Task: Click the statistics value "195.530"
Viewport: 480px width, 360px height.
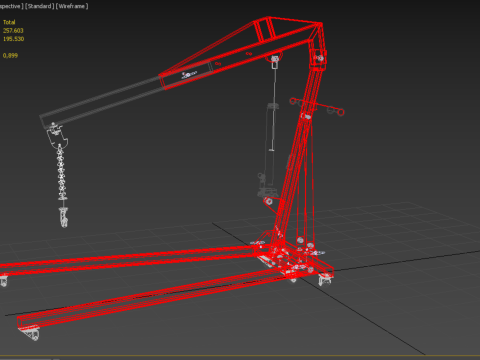Action: (13, 39)
